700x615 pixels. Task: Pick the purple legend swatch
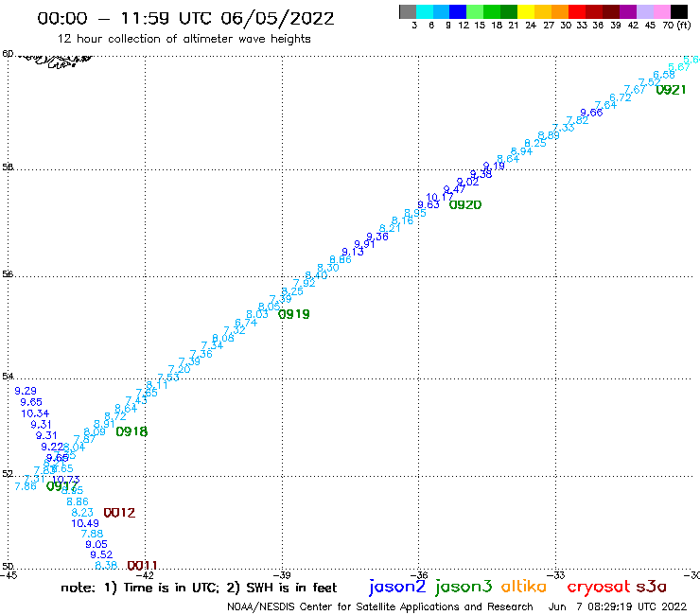click(628, 11)
